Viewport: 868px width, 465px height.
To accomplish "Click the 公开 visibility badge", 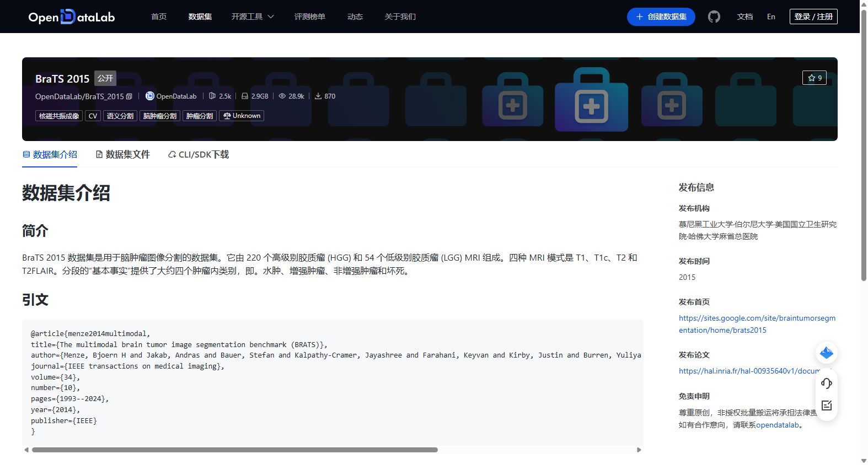I will tap(105, 78).
